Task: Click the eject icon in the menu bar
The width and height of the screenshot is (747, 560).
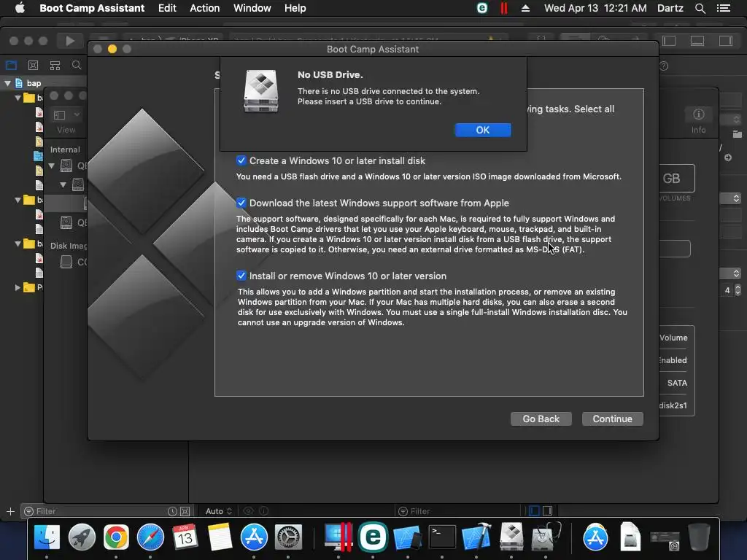Action: tap(525, 8)
